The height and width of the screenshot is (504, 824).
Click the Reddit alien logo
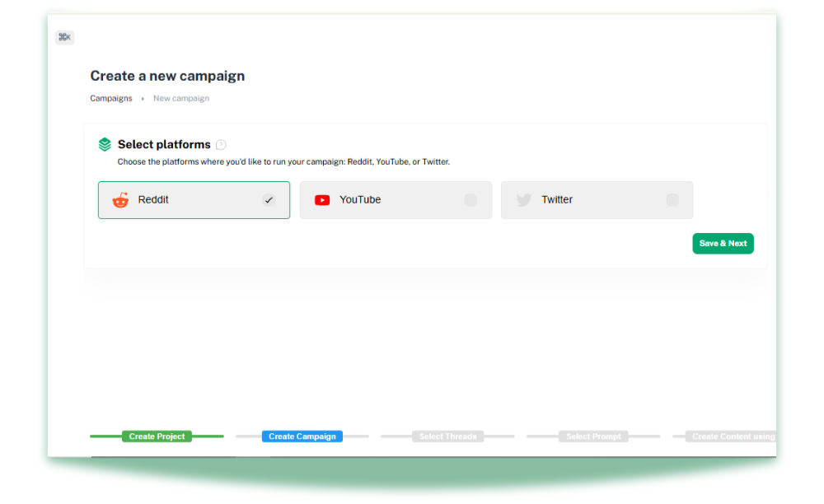pyautogui.click(x=120, y=200)
